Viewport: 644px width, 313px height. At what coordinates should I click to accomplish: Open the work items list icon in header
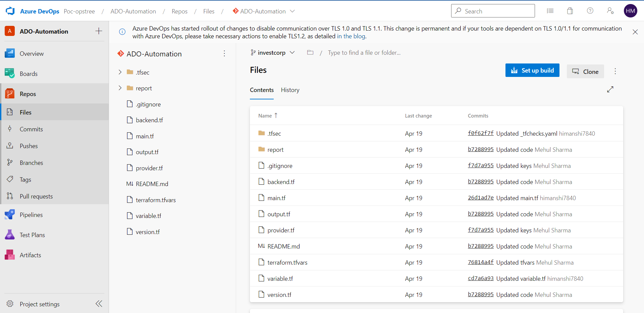point(550,11)
